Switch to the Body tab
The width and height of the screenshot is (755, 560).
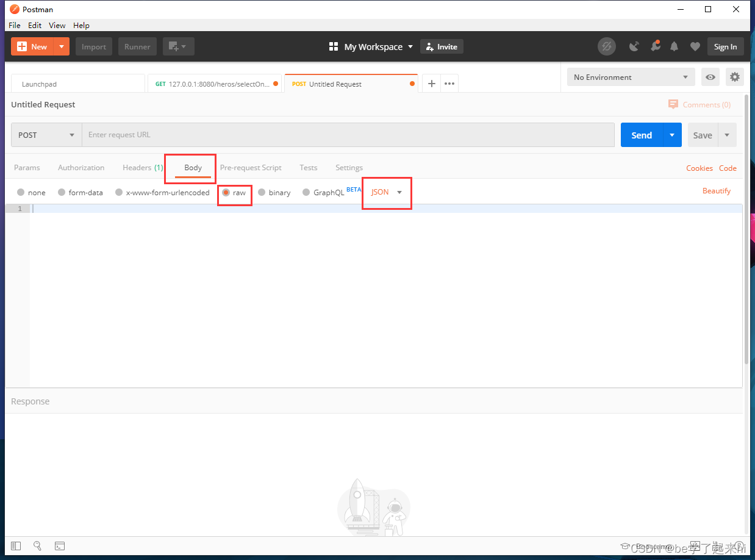193,168
